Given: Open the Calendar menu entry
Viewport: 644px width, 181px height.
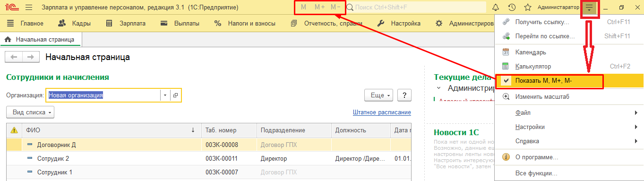Looking at the screenshot, I should pyautogui.click(x=531, y=52).
